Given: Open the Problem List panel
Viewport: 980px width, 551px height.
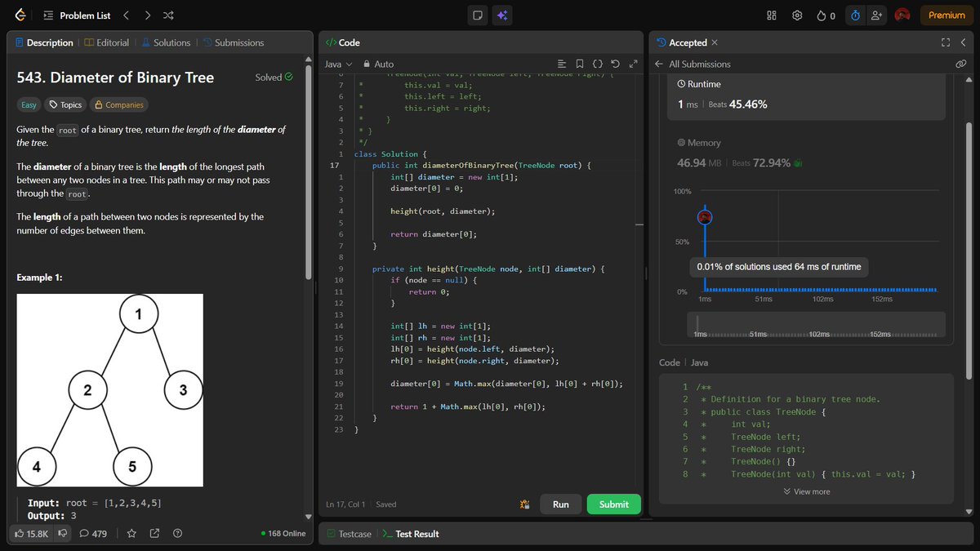Looking at the screenshot, I should point(76,15).
